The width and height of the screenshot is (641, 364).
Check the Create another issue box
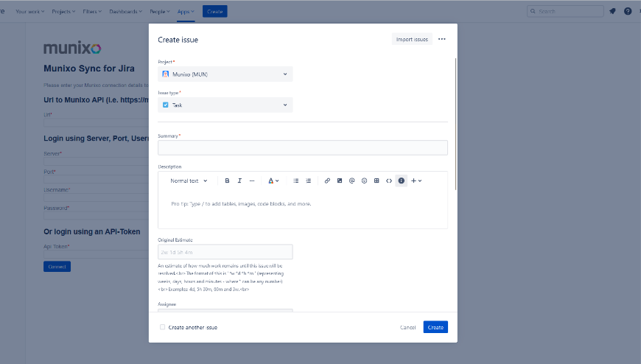162,327
